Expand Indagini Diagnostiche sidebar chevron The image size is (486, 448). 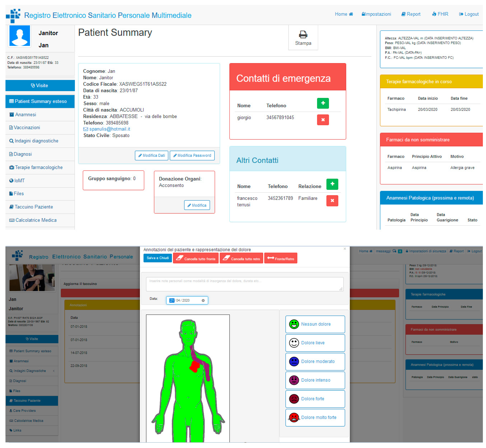click(54, 371)
